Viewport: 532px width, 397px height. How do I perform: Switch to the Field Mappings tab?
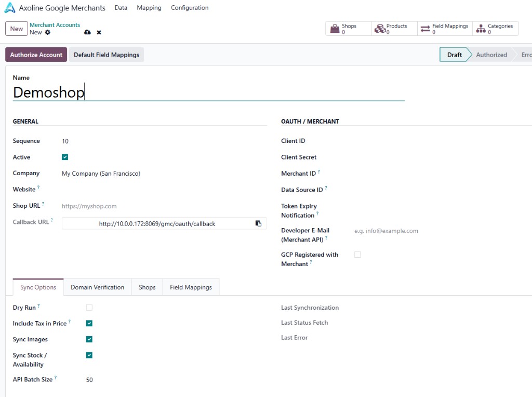(191, 287)
